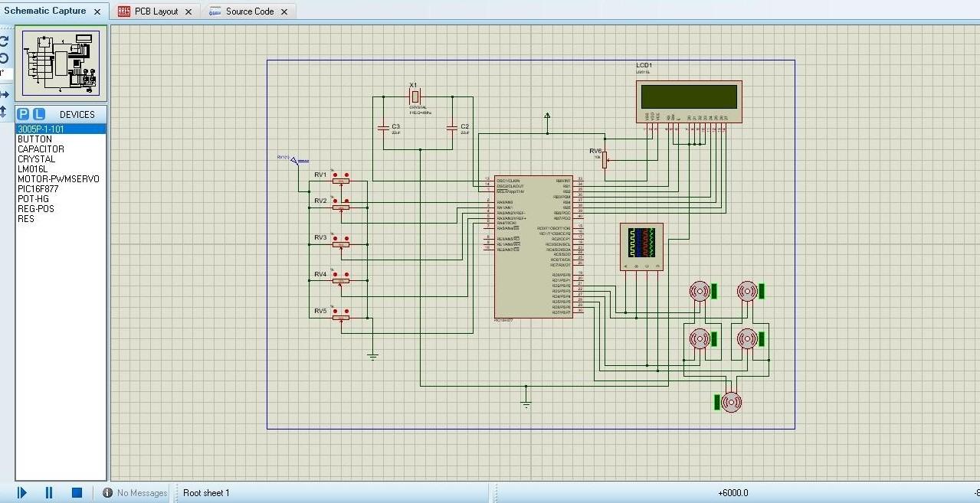980x503 pixels.
Task: Start the simulation with play button
Action: click(x=21, y=492)
